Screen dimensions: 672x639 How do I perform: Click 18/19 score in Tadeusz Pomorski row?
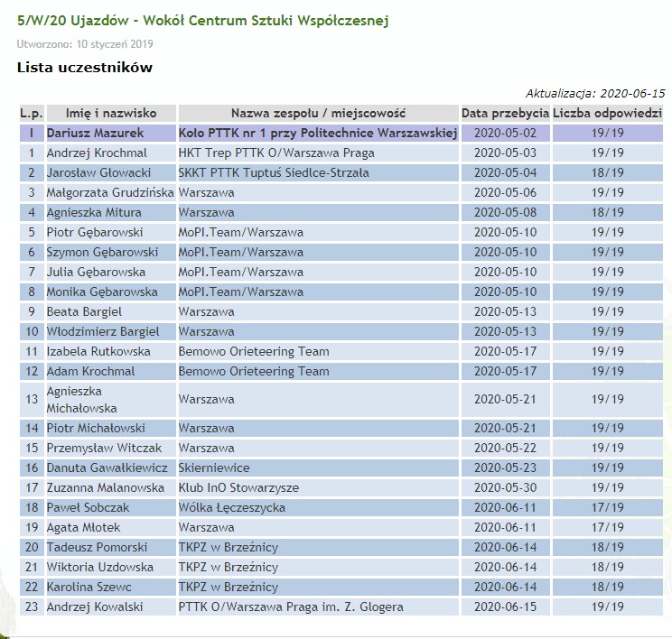607,547
